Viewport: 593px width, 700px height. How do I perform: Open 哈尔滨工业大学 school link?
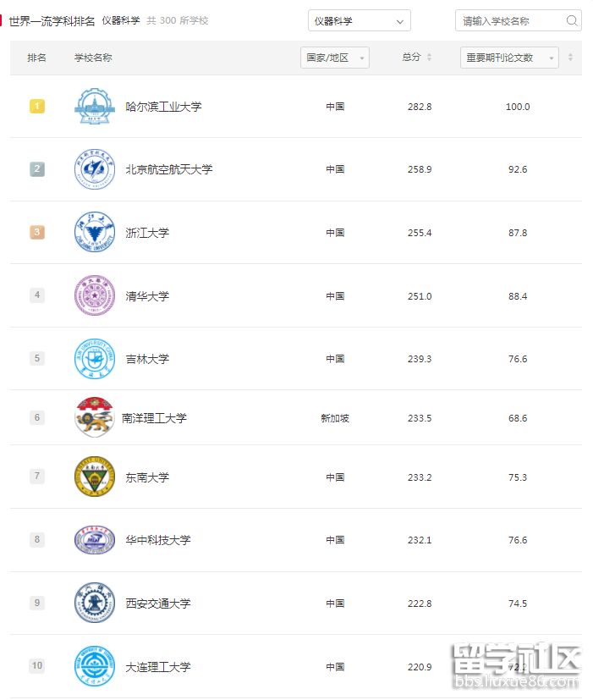pos(163,107)
